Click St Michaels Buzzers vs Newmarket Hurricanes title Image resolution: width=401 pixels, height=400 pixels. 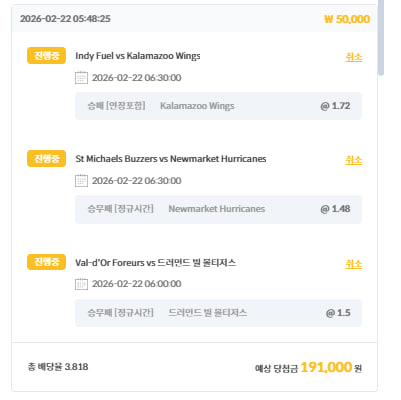pos(171,159)
